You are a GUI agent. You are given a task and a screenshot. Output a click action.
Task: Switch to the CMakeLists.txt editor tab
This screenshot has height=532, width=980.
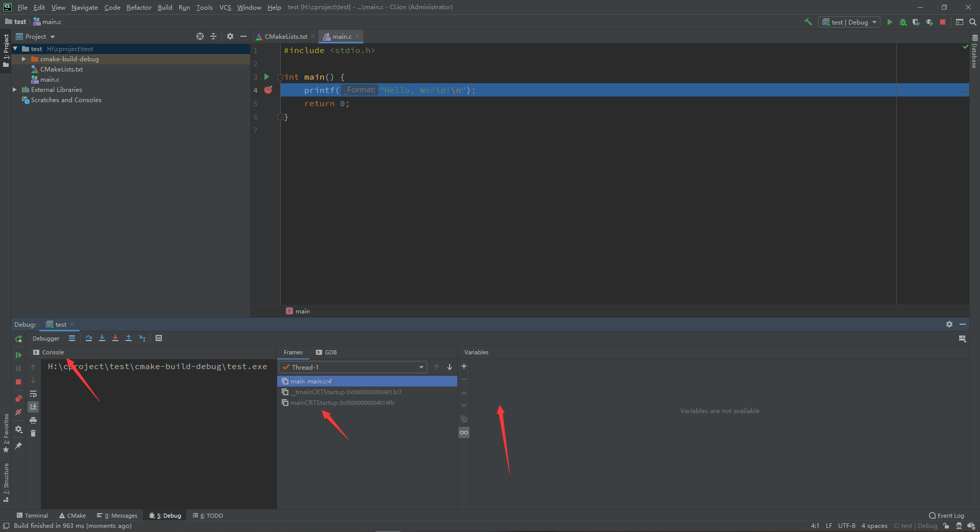tap(285, 37)
